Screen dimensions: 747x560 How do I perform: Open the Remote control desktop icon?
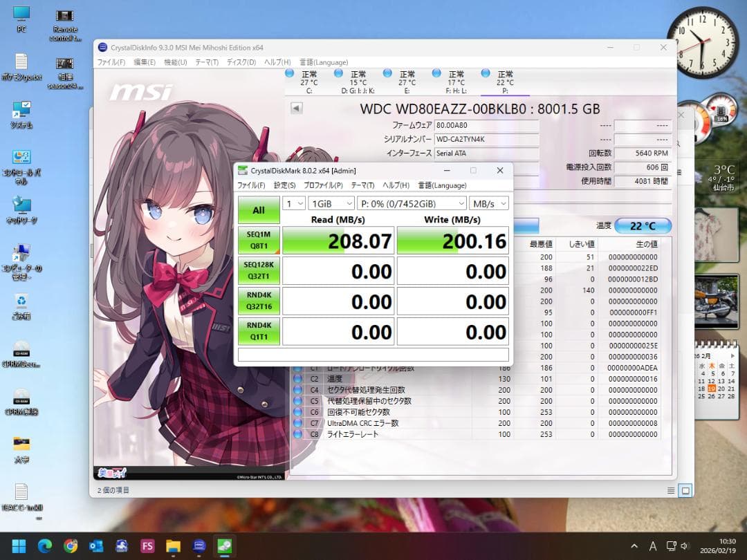[x=65, y=25]
